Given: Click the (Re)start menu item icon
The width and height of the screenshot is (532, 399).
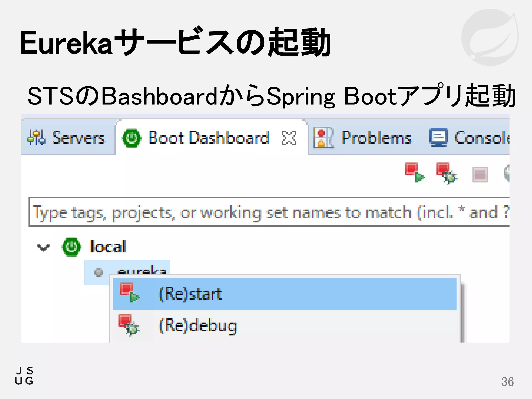Looking at the screenshot, I should tap(130, 293).
